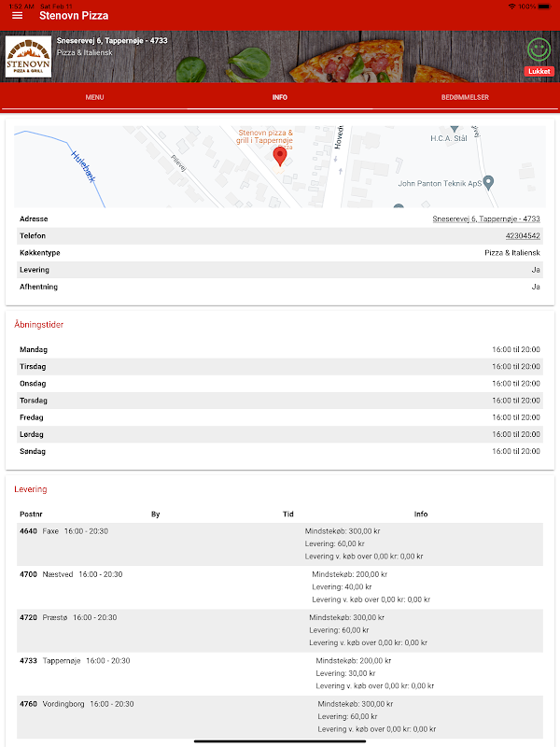Click the battery indicator in status bar

pyautogui.click(x=544, y=7)
